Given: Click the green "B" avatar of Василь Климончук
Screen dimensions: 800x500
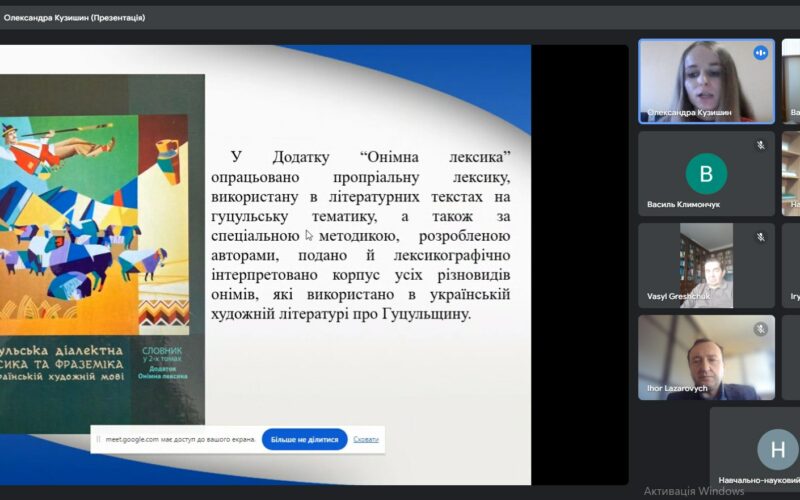Looking at the screenshot, I should tap(706, 173).
